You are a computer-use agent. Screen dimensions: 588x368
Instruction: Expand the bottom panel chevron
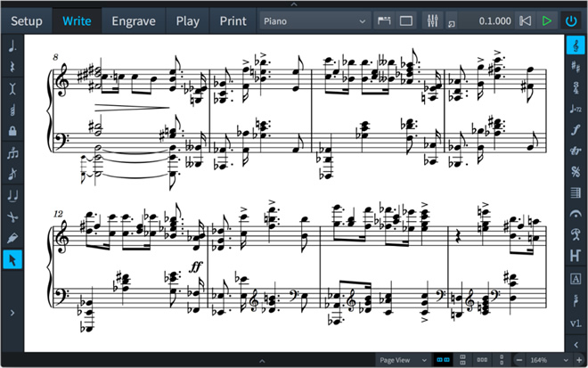pos(262,361)
